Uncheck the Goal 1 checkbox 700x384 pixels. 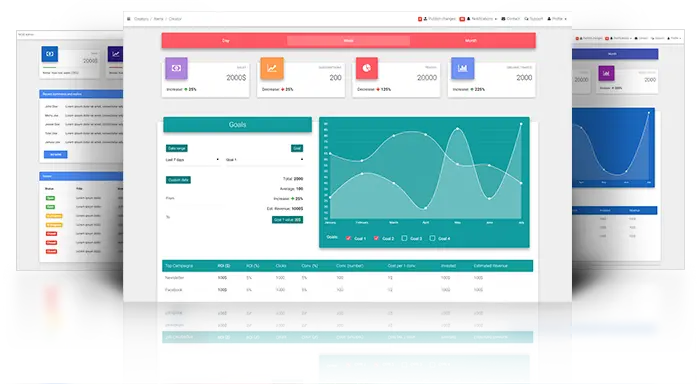348,238
